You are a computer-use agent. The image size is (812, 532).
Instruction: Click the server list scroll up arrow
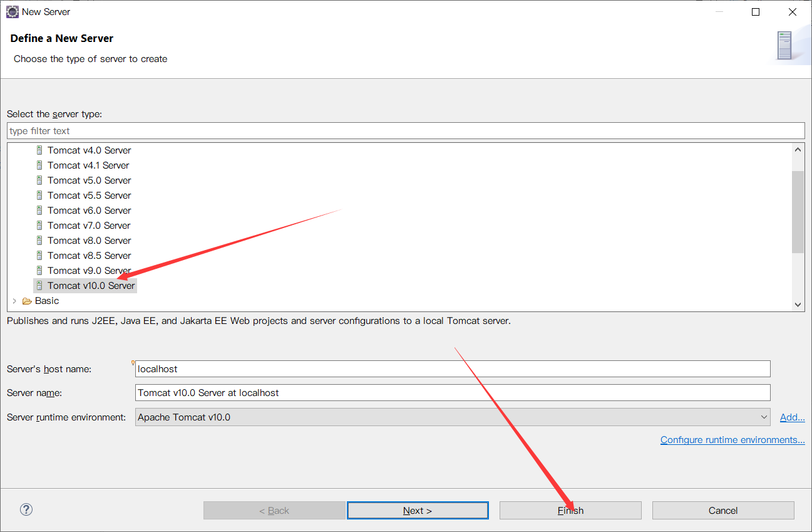798,149
